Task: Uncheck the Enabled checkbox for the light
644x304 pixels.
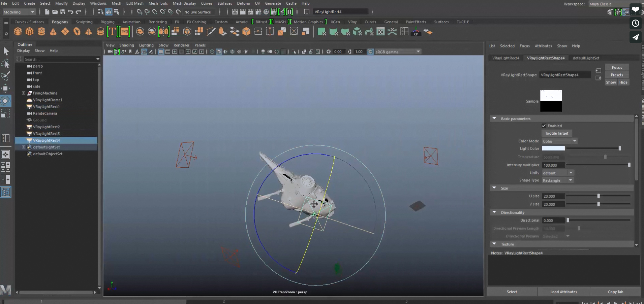Action: point(544,126)
